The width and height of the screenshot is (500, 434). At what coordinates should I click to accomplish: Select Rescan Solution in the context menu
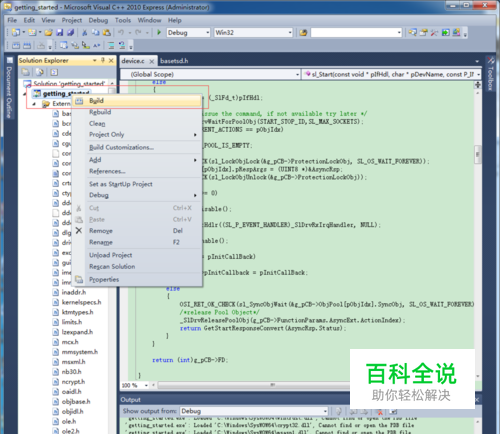[137, 267]
